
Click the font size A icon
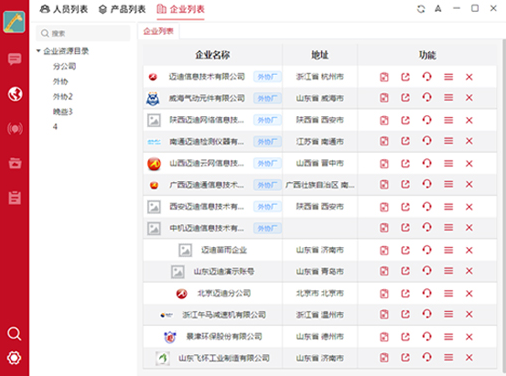coord(438,9)
